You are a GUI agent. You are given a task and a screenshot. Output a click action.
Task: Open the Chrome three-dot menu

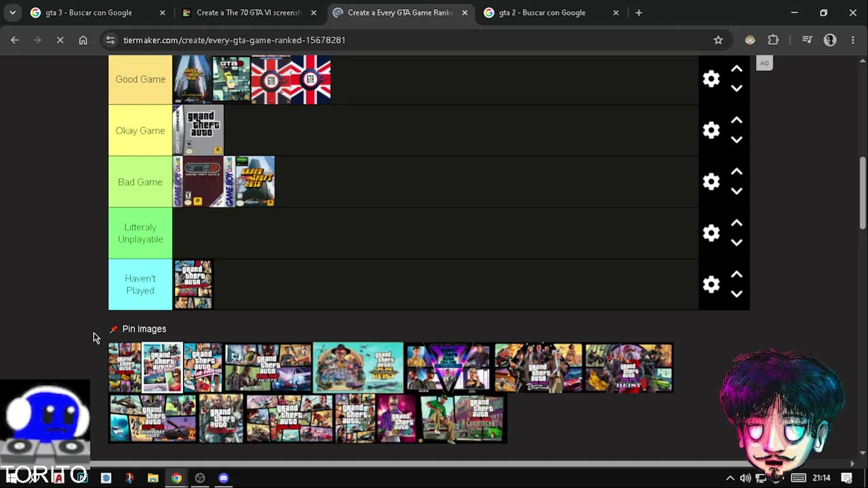click(x=853, y=40)
